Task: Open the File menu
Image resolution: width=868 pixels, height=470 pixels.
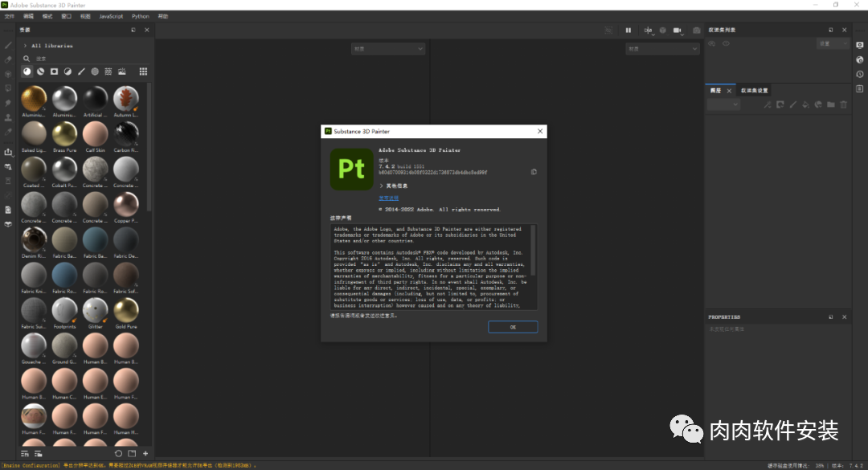Action: coord(10,16)
